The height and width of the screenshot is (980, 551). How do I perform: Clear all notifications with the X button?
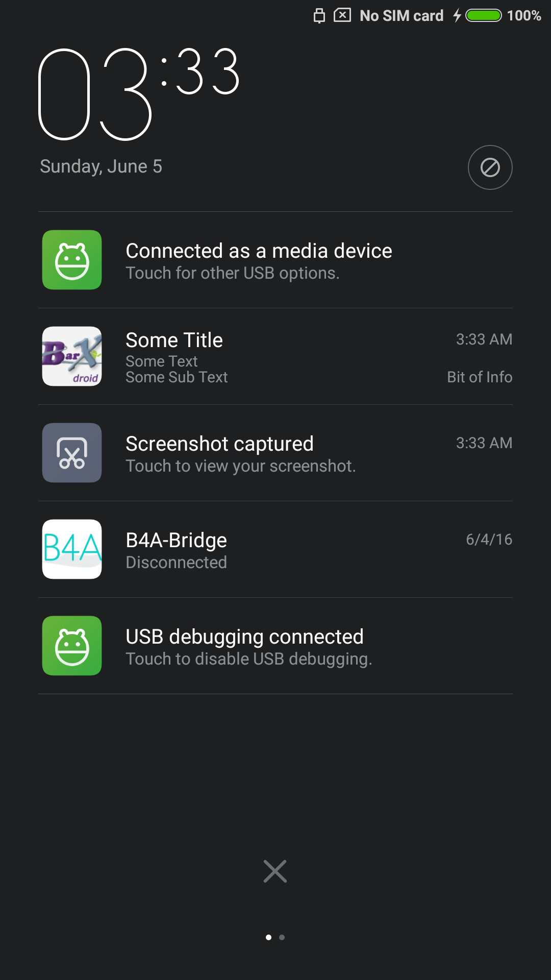pyautogui.click(x=275, y=871)
